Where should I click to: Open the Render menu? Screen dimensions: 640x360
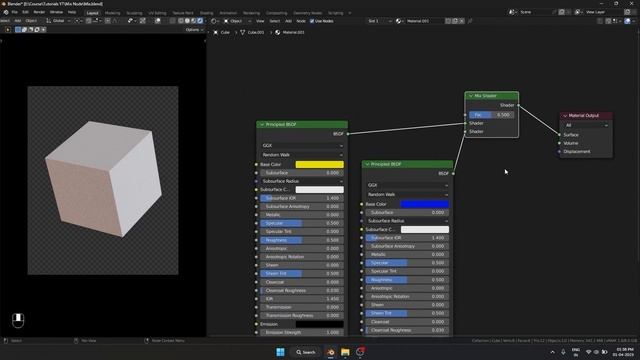pyautogui.click(x=39, y=12)
